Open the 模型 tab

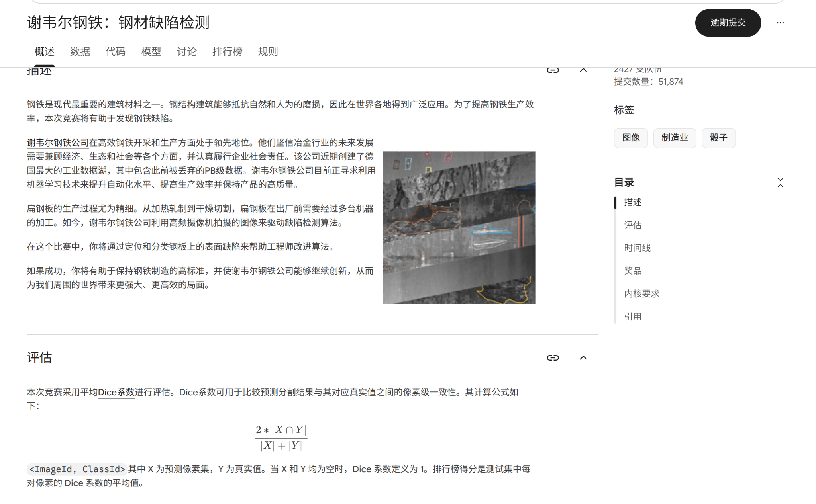151,52
